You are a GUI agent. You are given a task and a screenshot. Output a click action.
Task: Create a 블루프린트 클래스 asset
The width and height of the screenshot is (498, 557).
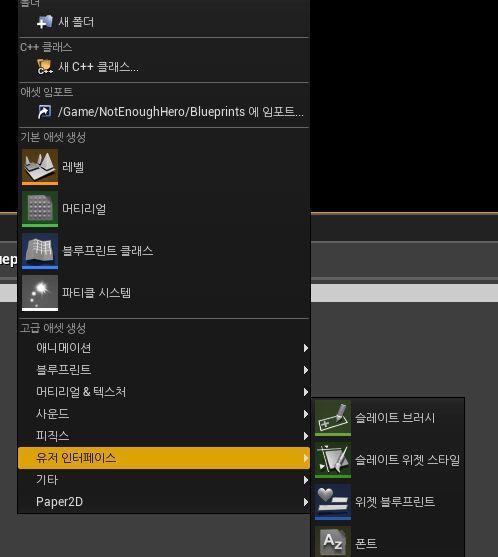point(164,251)
